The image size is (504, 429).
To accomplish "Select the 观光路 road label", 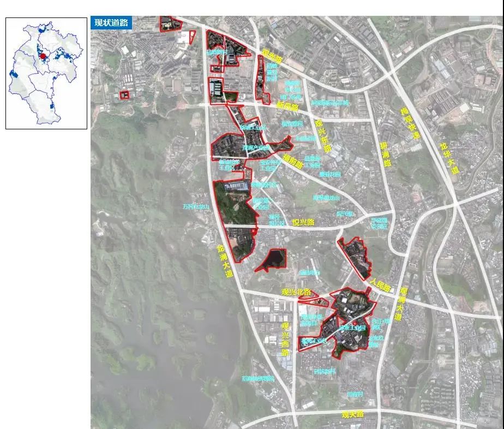I will pos(272,56).
